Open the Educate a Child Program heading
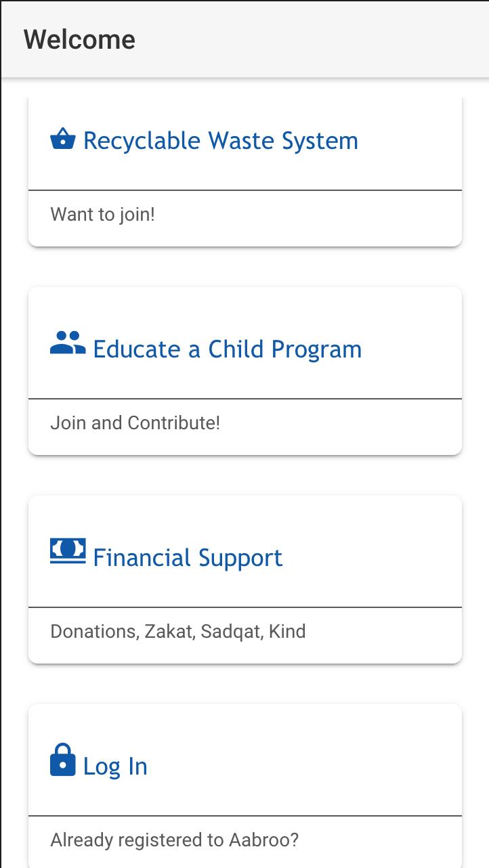This screenshot has width=489, height=868. (228, 349)
